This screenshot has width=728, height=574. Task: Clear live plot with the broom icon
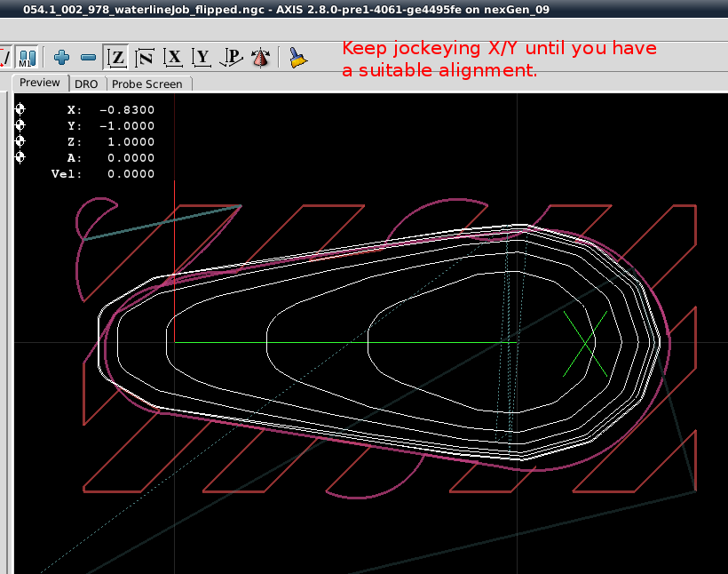[x=298, y=58]
